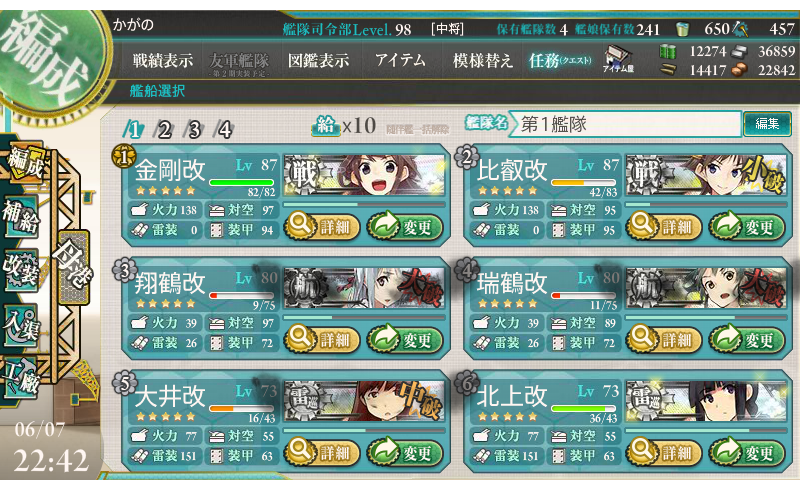
Task: Click 変更 change for 比叡改
Action: pyautogui.click(x=746, y=226)
